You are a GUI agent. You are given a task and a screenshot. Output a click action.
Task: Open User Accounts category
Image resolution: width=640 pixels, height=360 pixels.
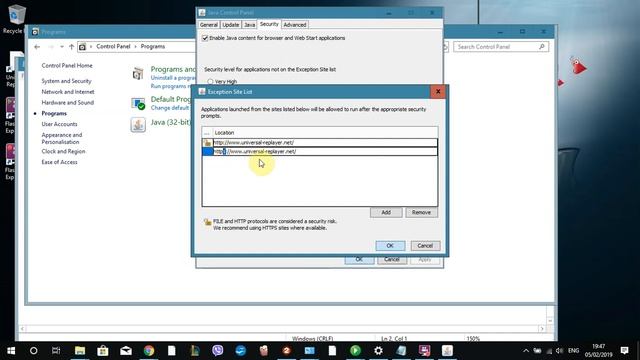click(59, 124)
